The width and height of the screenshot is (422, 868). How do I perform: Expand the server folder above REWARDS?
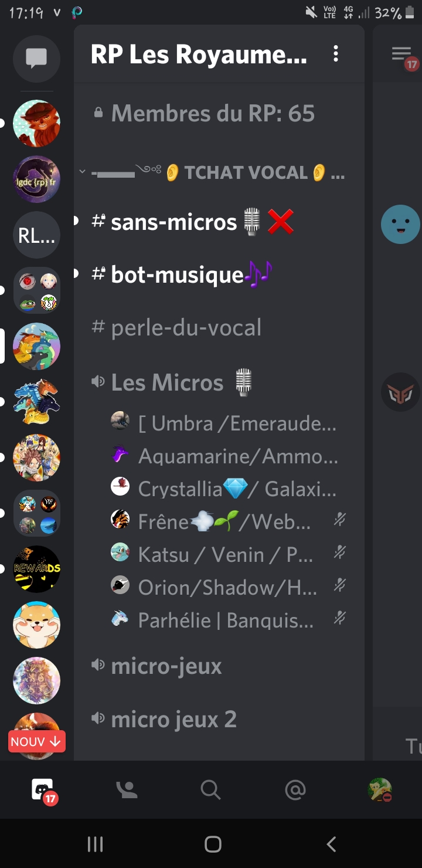pyautogui.click(x=36, y=513)
